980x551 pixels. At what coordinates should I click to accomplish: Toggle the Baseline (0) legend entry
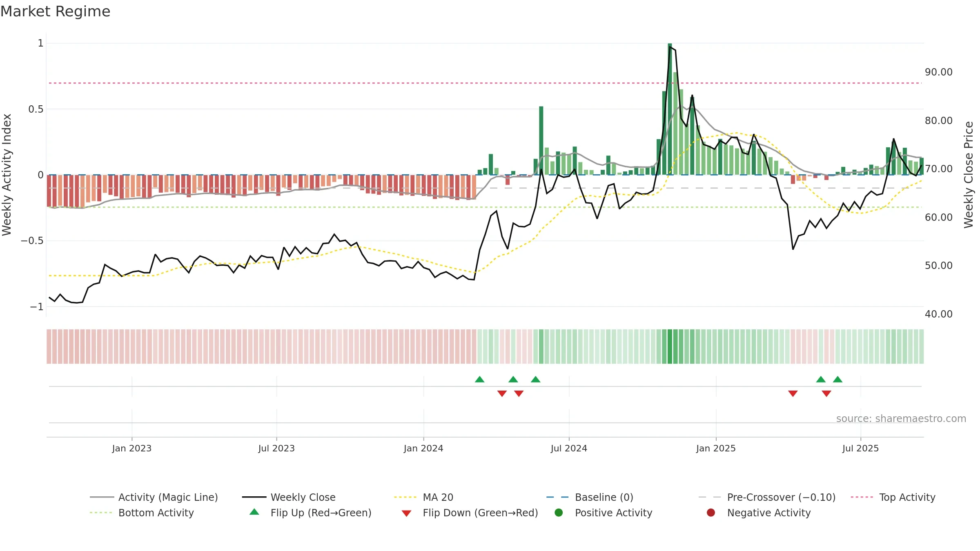tap(590, 497)
